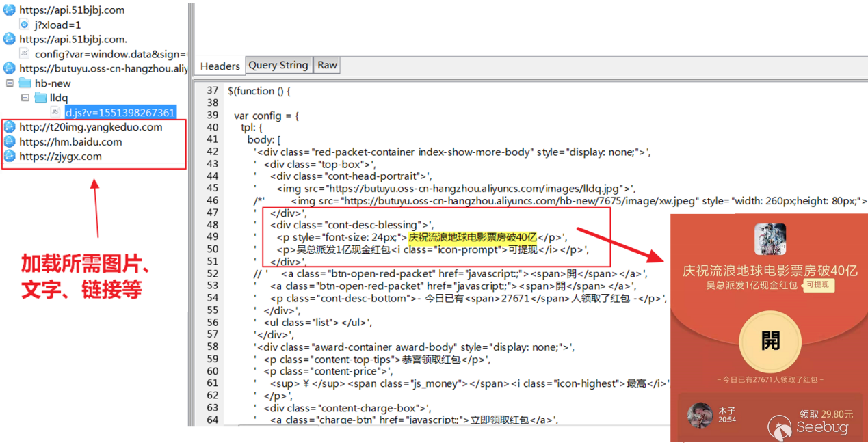Click the globe icon beside the butuyu.oss-cn-hangzhou host
Viewport: 868px width, 447px height.
tap(10, 68)
